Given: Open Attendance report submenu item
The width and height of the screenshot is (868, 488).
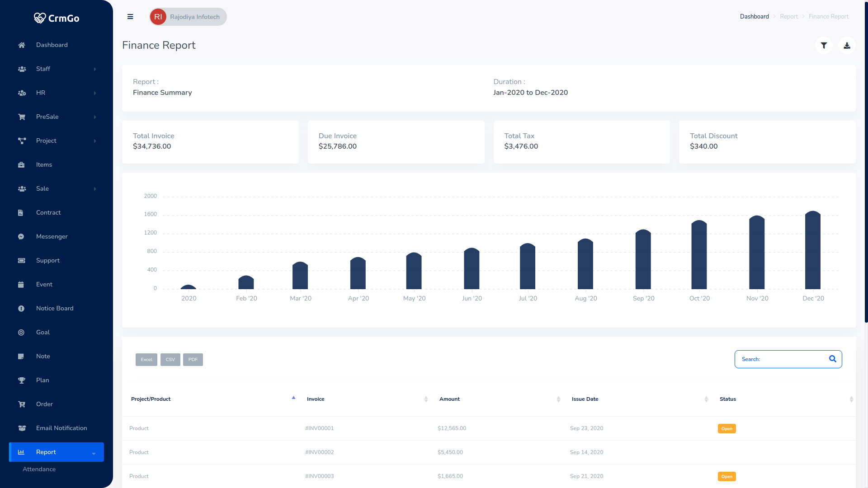Looking at the screenshot, I should coord(39,469).
